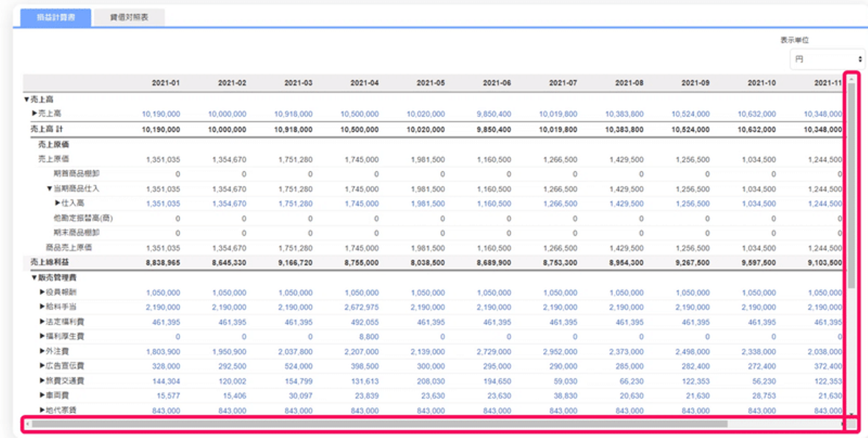This screenshot has width=868, height=438.
Task: Click 2021-01 売上高 value 10,190,000
Action: [x=161, y=114]
